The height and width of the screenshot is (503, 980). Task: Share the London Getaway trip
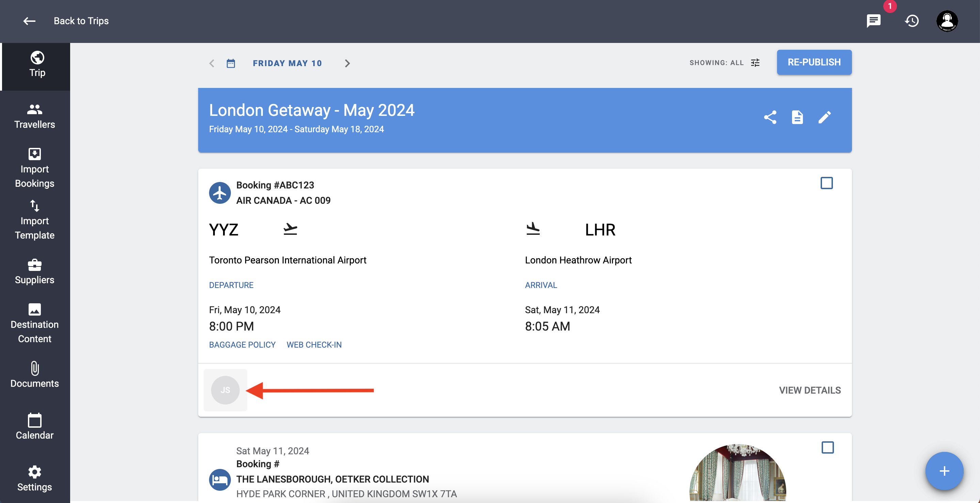click(x=770, y=117)
